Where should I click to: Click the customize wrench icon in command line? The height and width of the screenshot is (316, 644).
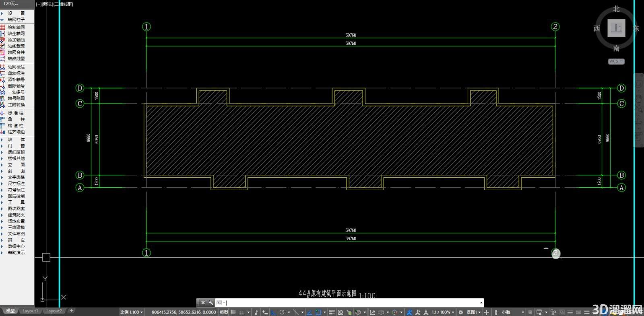tap(211, 303)
